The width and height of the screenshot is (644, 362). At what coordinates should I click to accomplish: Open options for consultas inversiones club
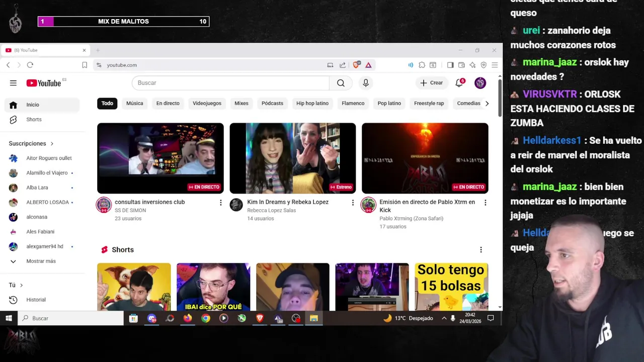220,203
